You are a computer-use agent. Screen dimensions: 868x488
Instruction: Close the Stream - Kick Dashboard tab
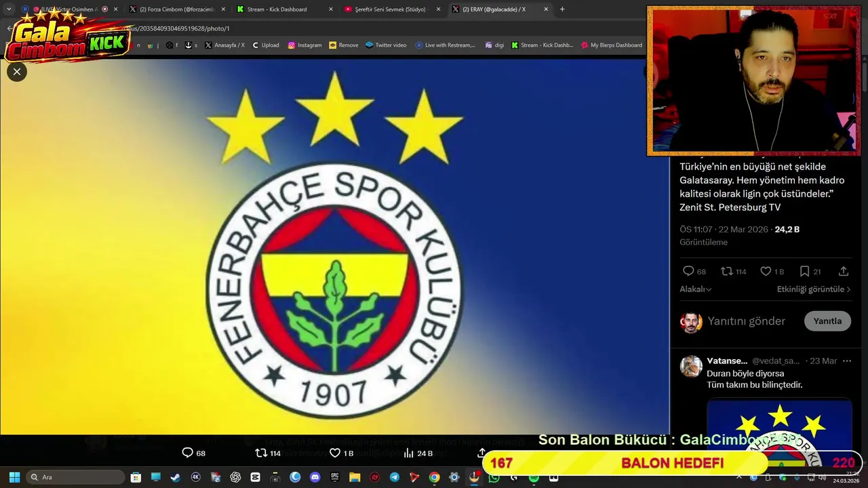click(x=331, y=9)
